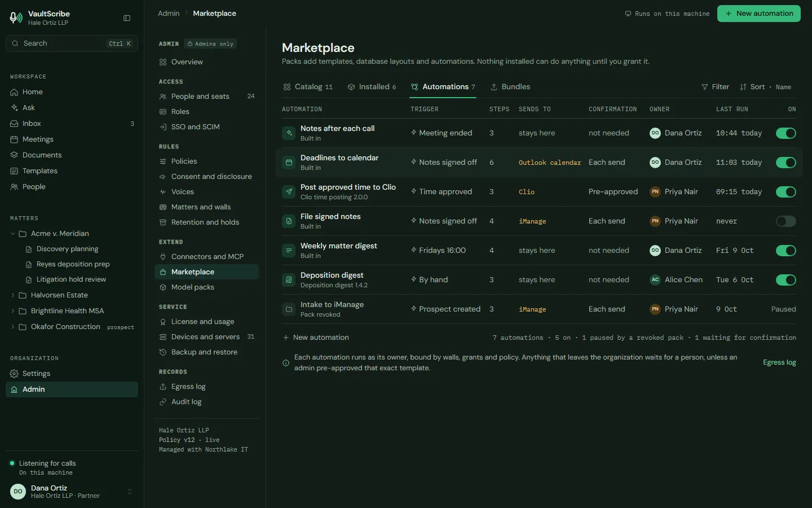Click the Admin breadcrumb link

coord(169,14)
